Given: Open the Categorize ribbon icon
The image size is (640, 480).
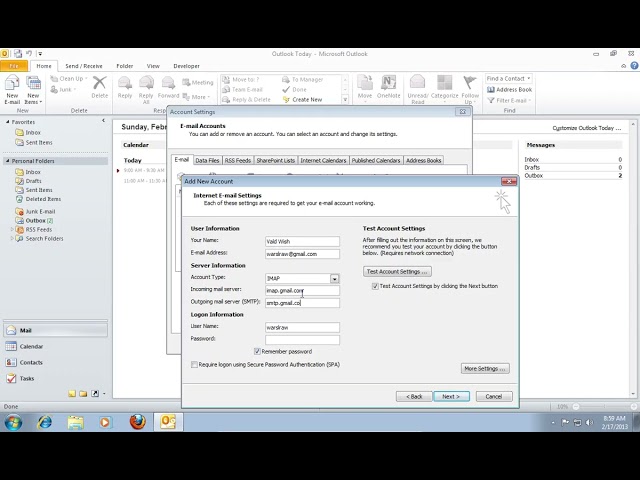Looking at the screenshot, I should 444,88.
